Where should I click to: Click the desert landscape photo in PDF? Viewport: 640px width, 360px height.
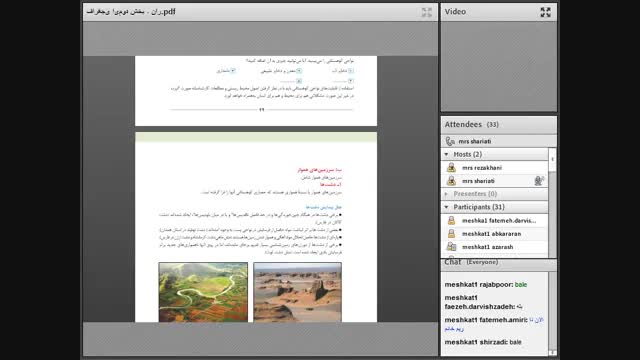point(298,292)
